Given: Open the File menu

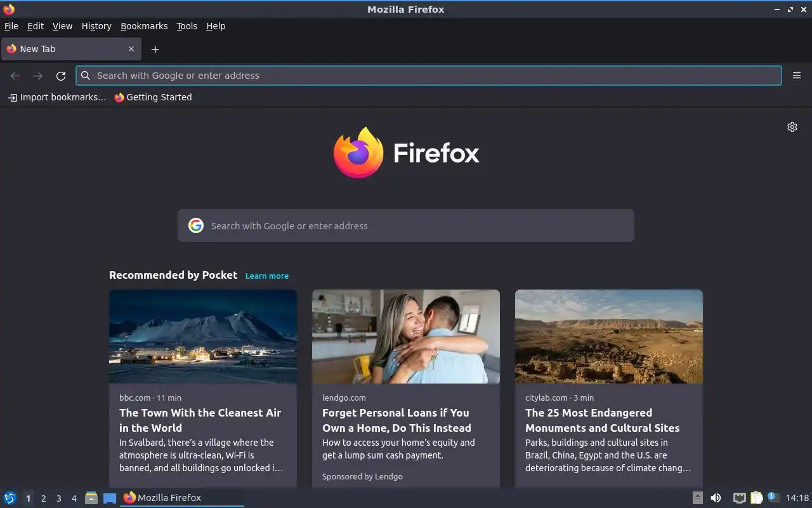Looking at the screenshot, I should click(11, 26).
